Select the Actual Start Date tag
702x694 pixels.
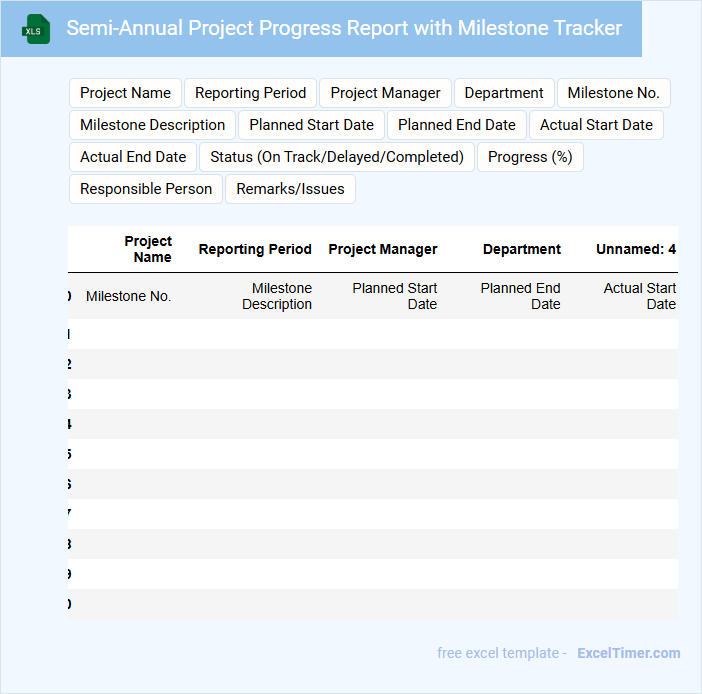tap(596, 125)
